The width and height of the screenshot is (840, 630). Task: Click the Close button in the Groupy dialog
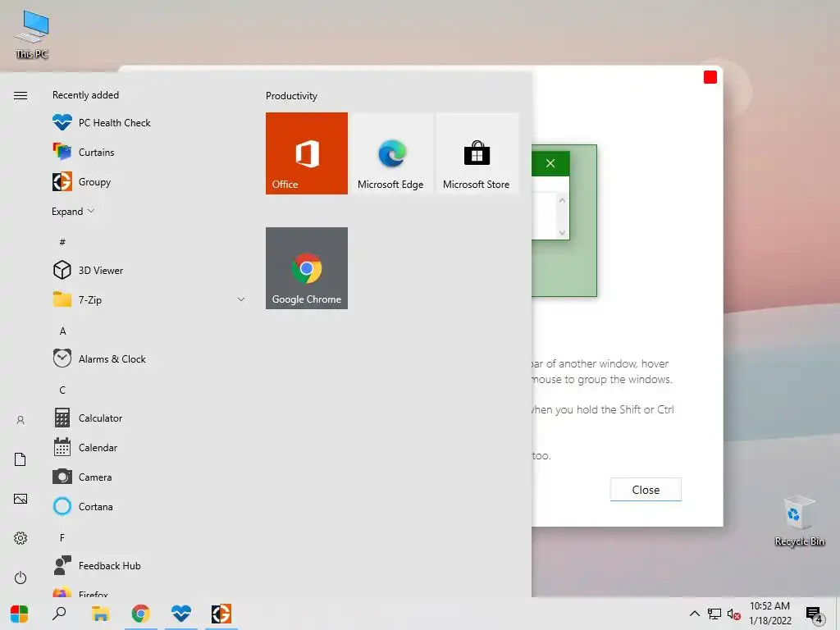(646, 489)
